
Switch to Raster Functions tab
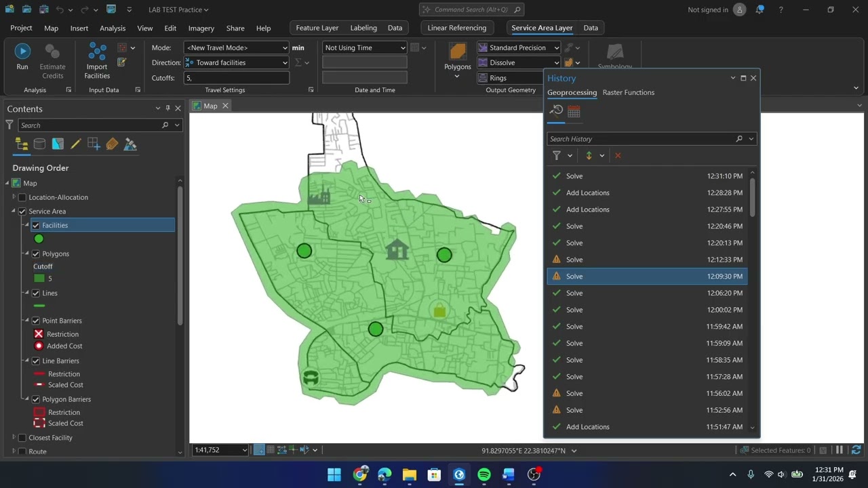pos(629,92)
